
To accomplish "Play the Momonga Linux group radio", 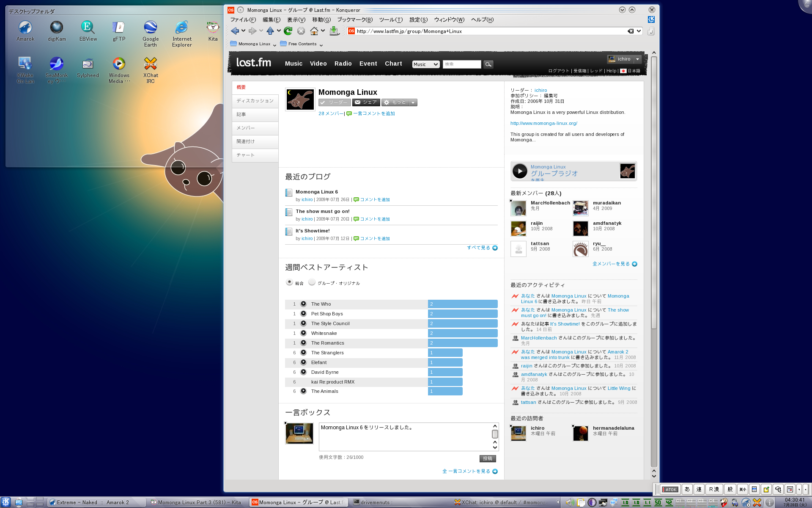I will (520, 171).
